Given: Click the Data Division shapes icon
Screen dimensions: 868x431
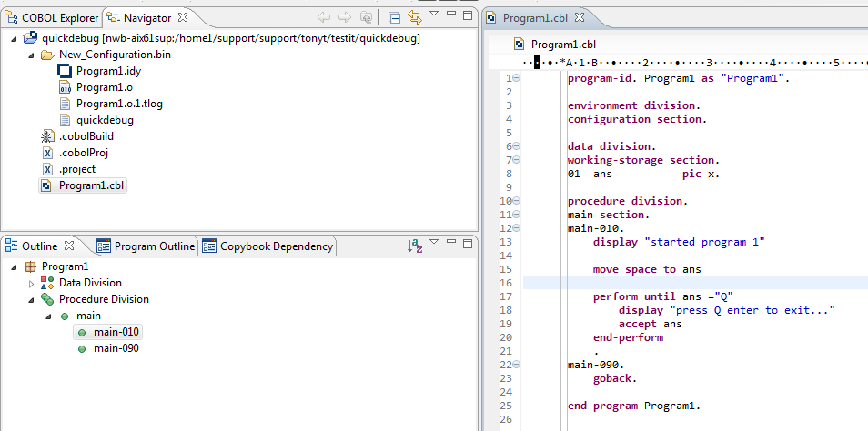Looking at the screenshot, I should [47, 283].
